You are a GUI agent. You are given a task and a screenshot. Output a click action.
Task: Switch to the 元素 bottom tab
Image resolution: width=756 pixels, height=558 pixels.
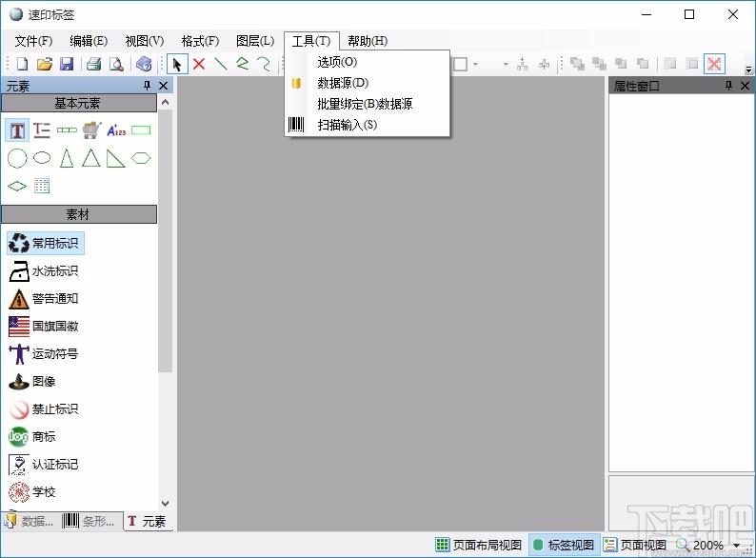click(x=147, y=522)
